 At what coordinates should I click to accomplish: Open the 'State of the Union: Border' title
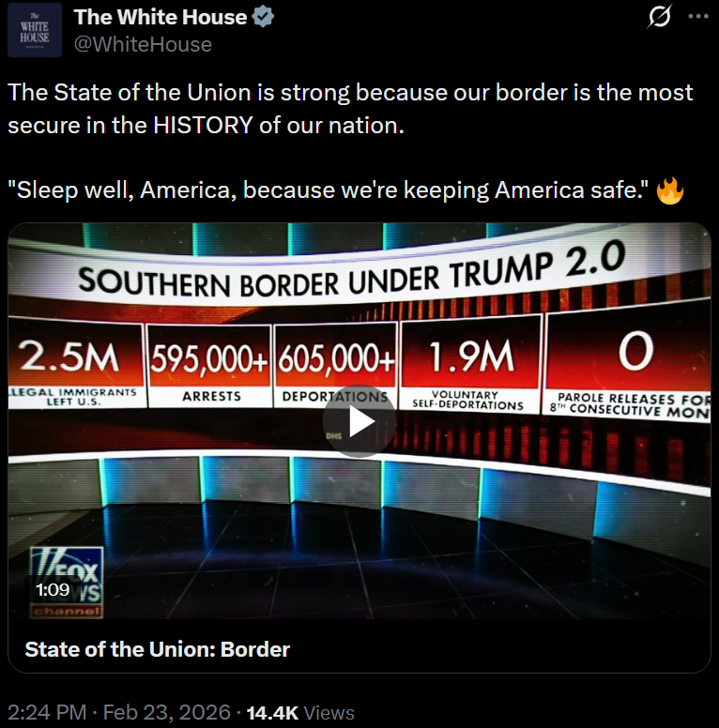[158, 649]
